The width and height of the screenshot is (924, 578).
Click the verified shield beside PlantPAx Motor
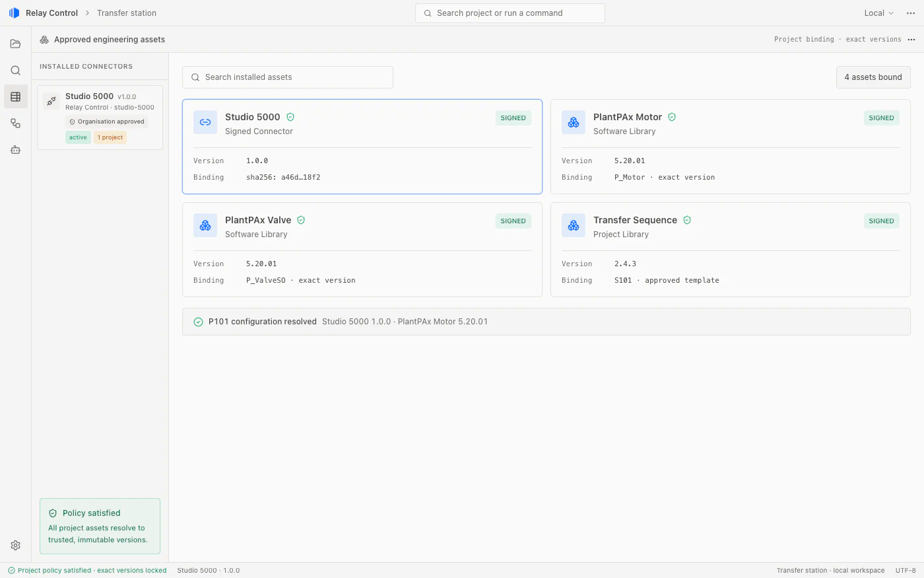(x=672, y=117)
